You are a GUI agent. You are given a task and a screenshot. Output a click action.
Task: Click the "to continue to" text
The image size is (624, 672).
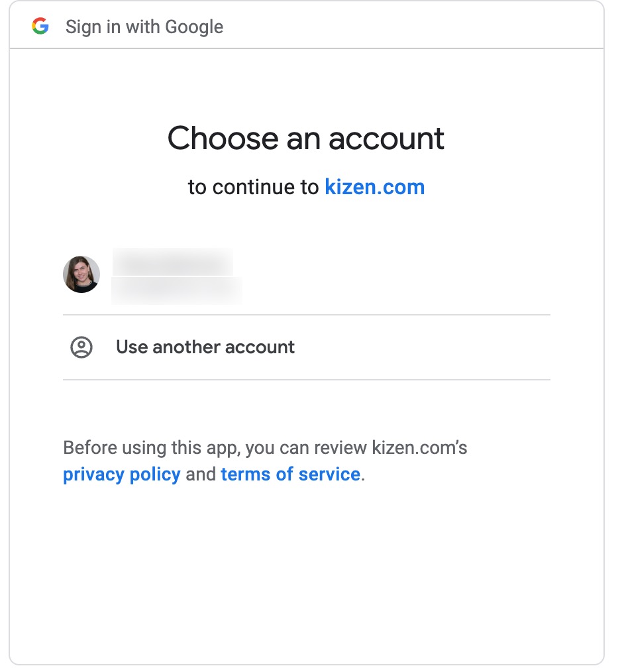(x=254, y=188)
